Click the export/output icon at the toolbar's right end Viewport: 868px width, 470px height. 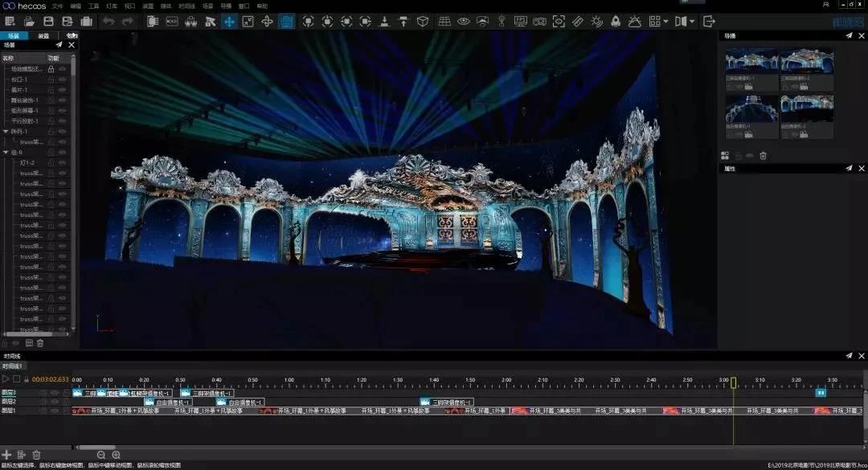pyautogui.click(x=710, y=21)
